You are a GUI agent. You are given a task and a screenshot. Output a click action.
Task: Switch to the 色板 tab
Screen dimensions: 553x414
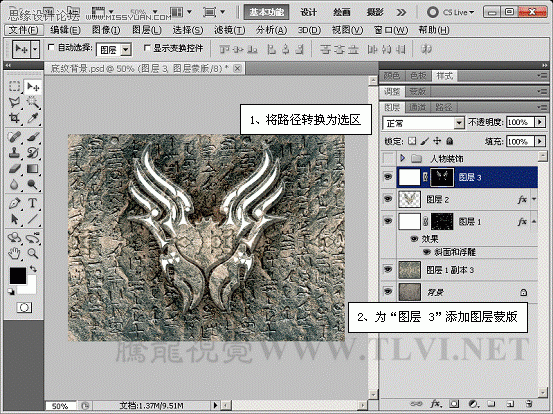point(418,75)
